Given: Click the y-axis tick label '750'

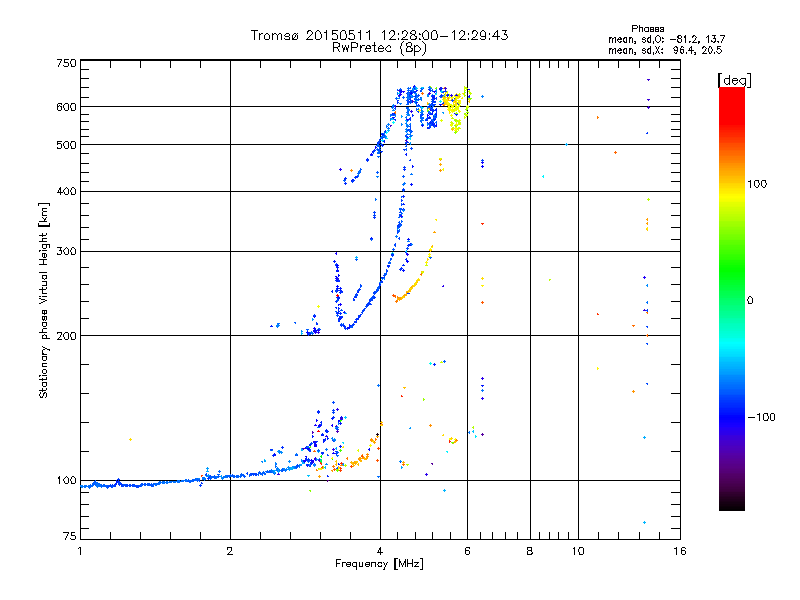Looking at the screenshot, I should (66, 63).
